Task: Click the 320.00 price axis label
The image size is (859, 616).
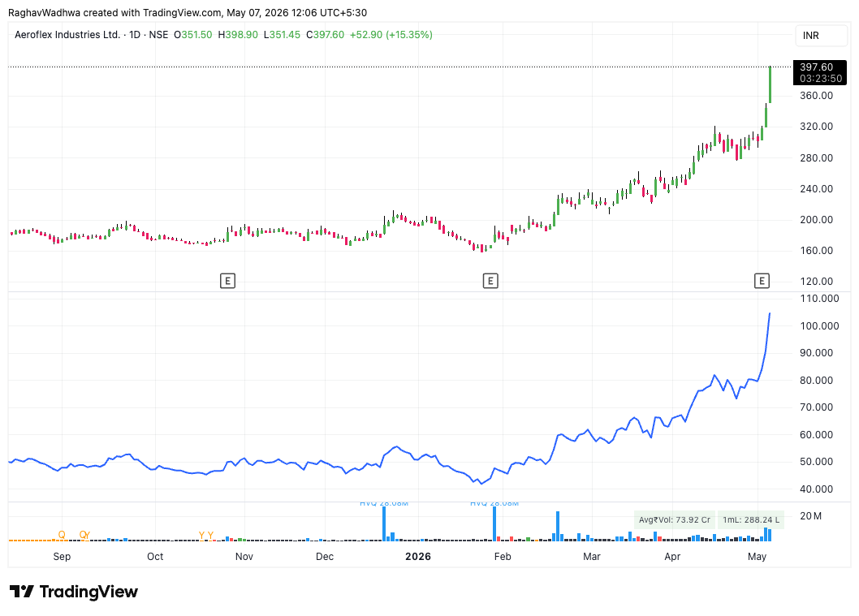Action: (x=816, y=127)
